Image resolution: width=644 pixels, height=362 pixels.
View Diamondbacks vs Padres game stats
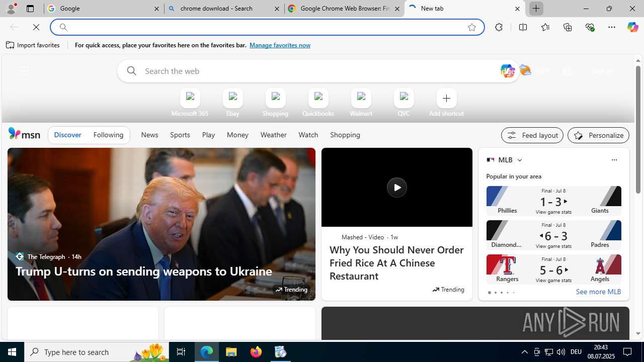click(553, 246)
